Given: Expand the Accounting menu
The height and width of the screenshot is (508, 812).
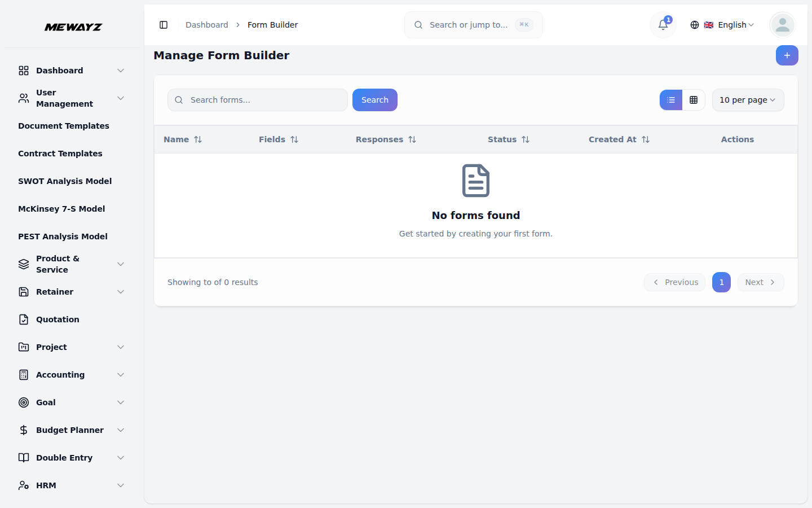Looking at the screenshot, I should (x=60, y=374).
